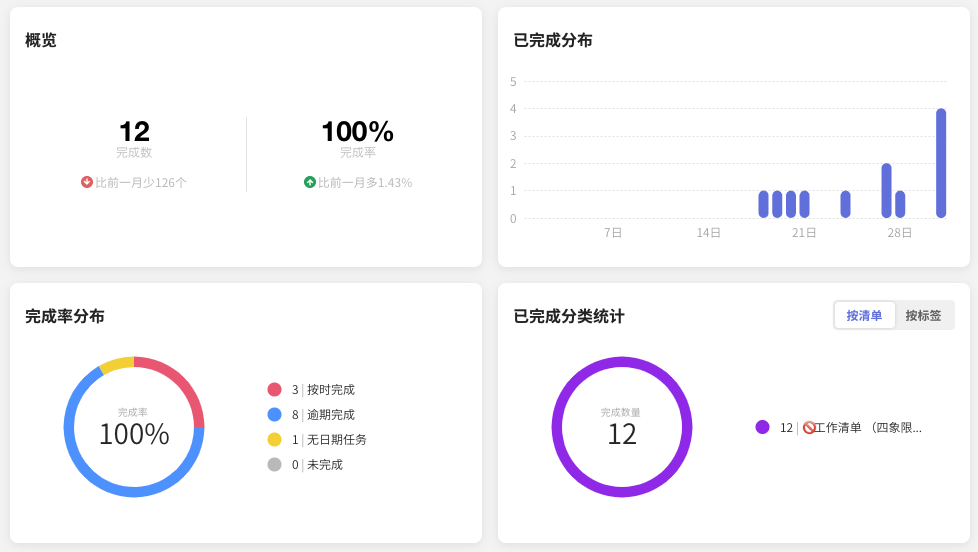Click the 0 | 未完成 legend entry
The image size is (978, 552).
305,465
